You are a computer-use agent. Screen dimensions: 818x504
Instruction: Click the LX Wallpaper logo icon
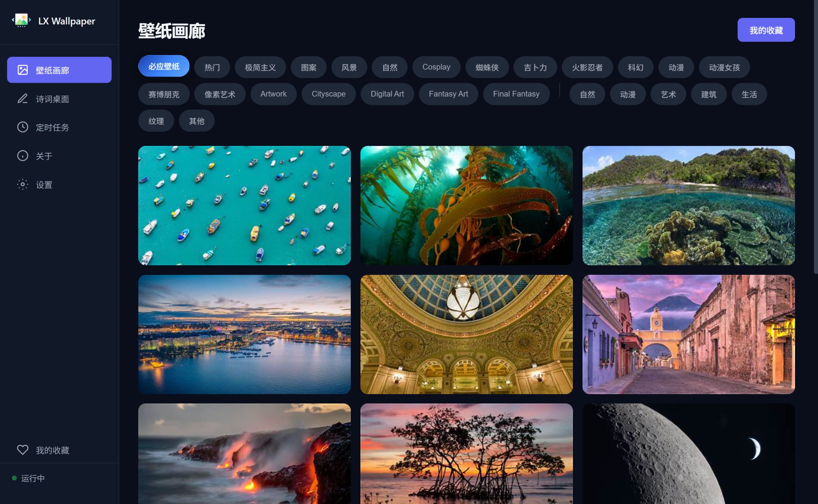(21, 20)
